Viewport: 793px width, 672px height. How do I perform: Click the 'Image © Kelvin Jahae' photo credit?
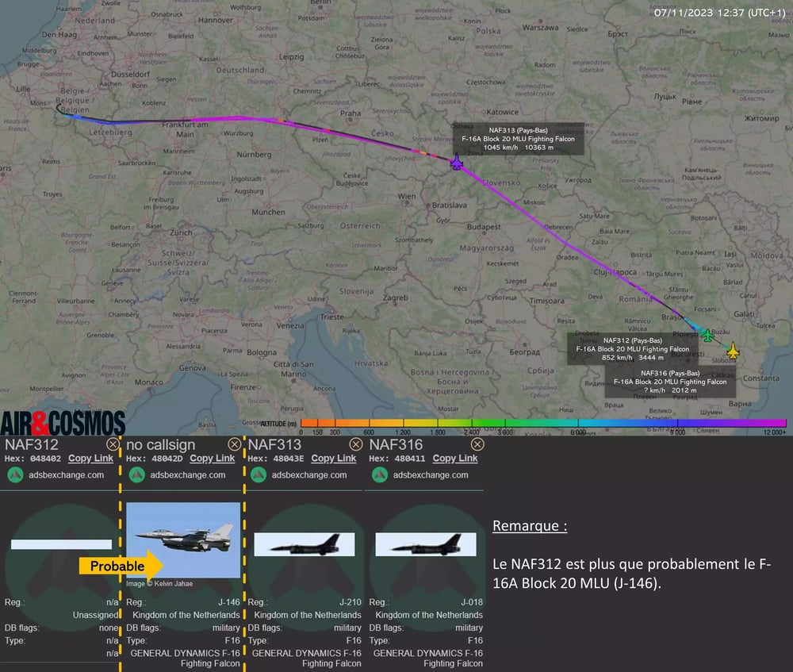point(159,583)
